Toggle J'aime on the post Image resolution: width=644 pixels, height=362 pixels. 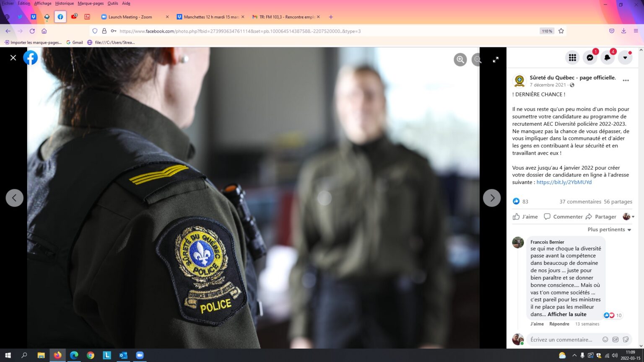pos(525,217)
